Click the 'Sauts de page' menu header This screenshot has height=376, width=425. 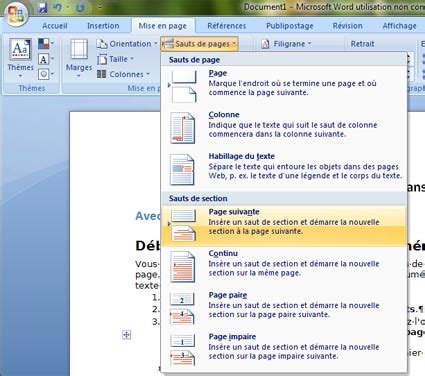click(194, 60)
